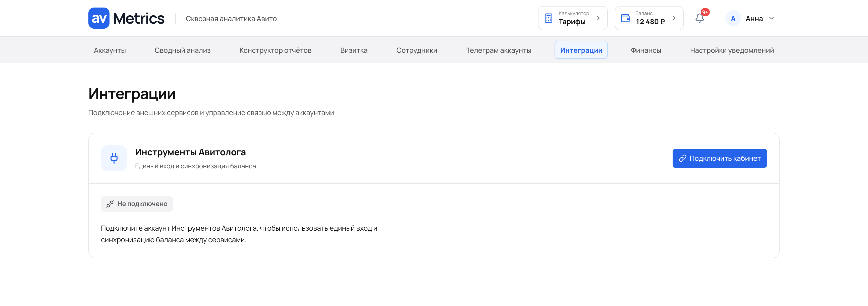Click the av Metrics logo icon

click(x=99, y=18)
